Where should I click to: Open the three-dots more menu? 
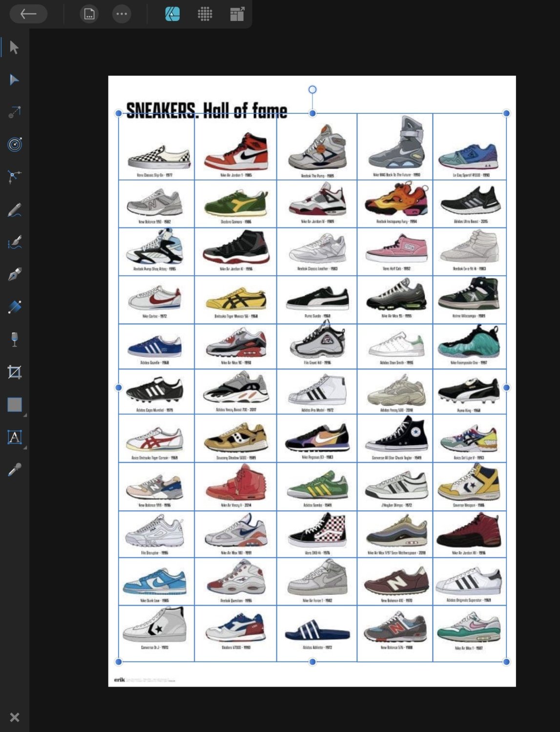click(x=122, y=14)
